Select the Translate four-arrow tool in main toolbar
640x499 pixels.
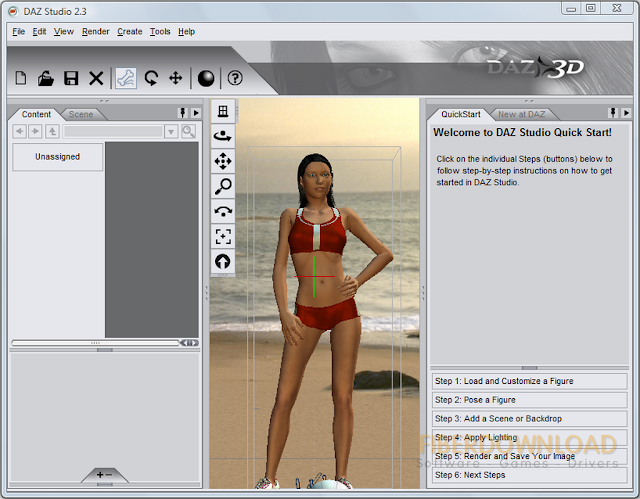pos(176,78)
